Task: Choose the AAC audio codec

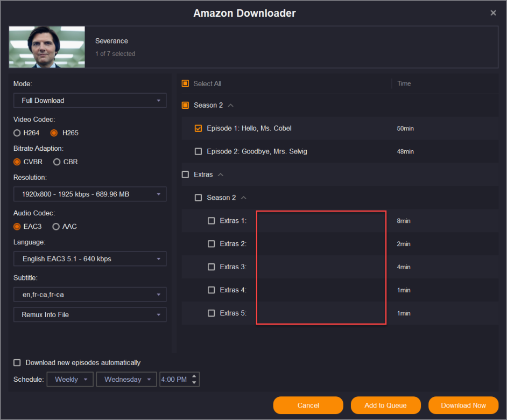Action: point(56,227)
